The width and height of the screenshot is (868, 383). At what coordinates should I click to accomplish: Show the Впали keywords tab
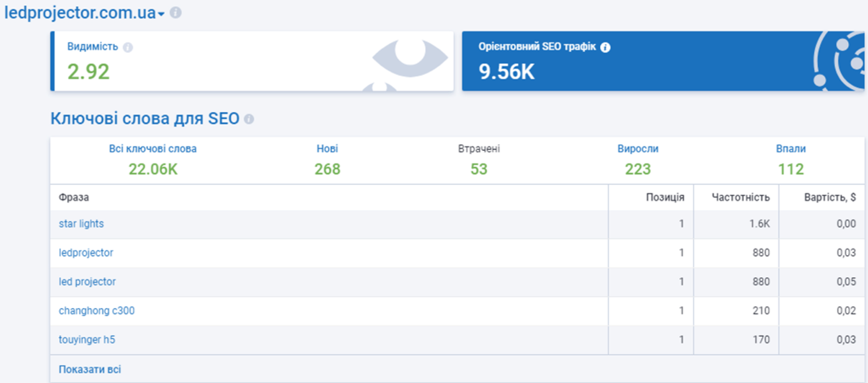pos(791,149)
